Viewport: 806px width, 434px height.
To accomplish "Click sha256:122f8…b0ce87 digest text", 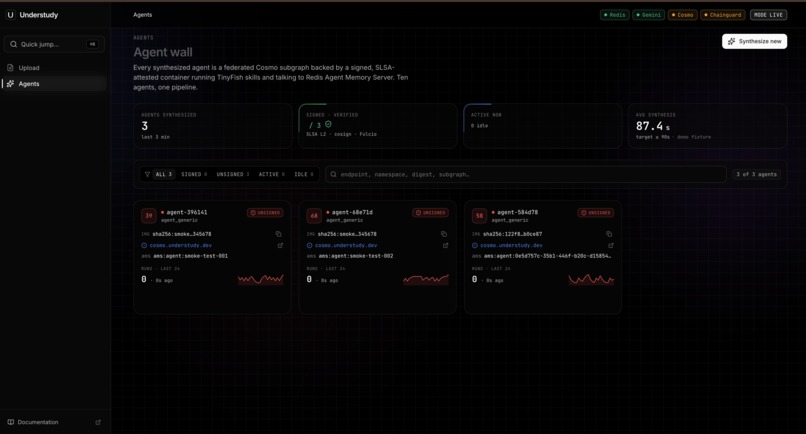I will coord(512,234).
